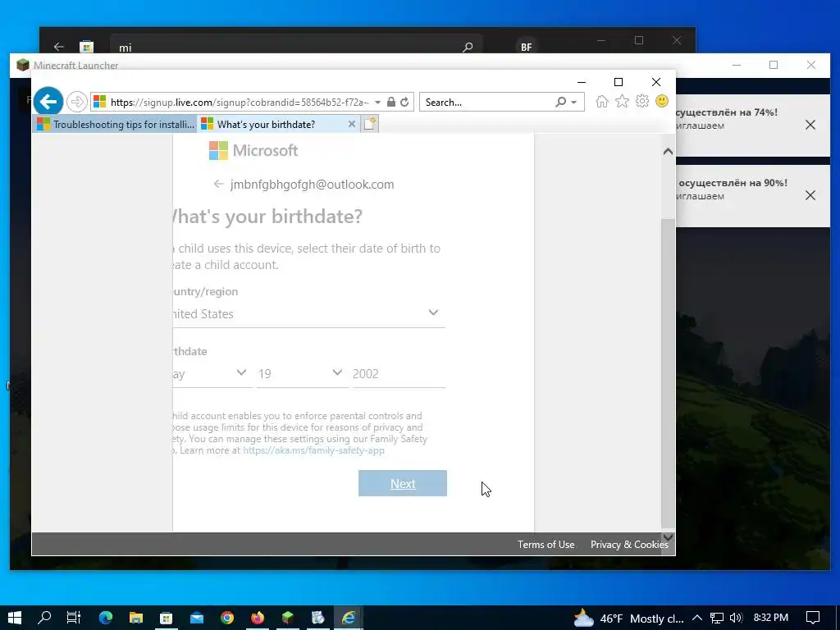Open the IE Home icon
The height and width of the screenshot is (630, 840).
pyautogui.click(x=601, y=101)
